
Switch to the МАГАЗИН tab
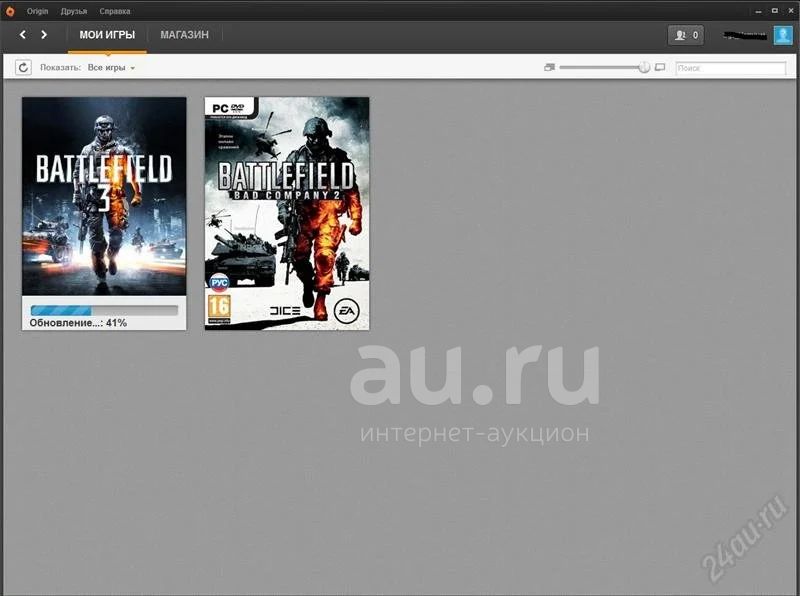click(185, 35)
